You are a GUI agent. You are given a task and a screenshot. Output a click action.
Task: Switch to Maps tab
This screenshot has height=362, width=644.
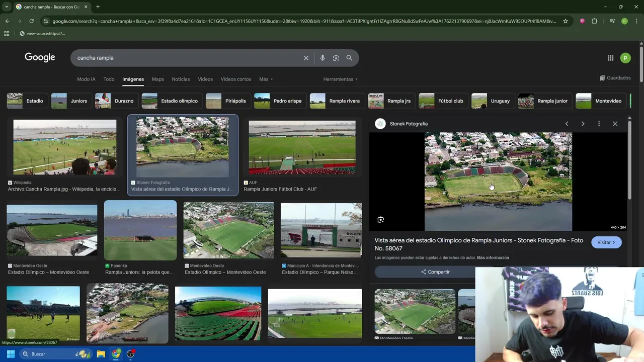[x=158, y=79]
